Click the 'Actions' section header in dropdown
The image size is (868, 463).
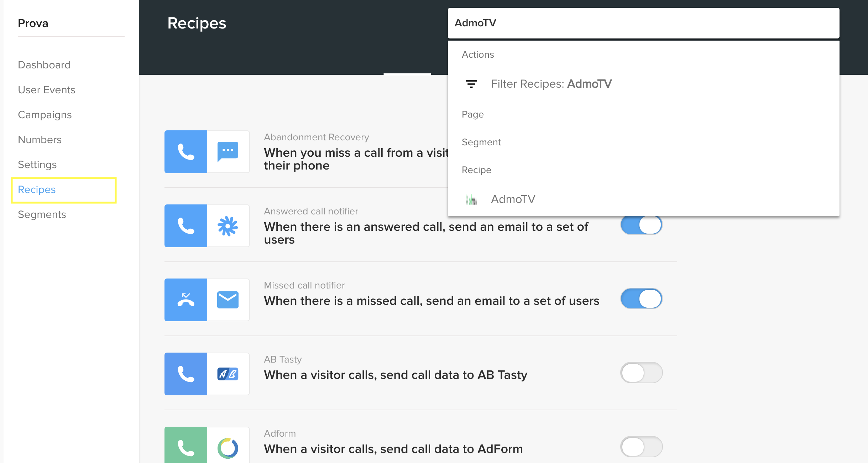[478, 54]
